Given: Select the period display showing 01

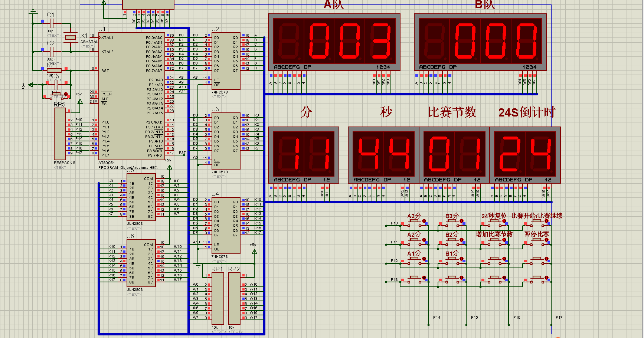Looking at the screenshot, I should point(454,155).
